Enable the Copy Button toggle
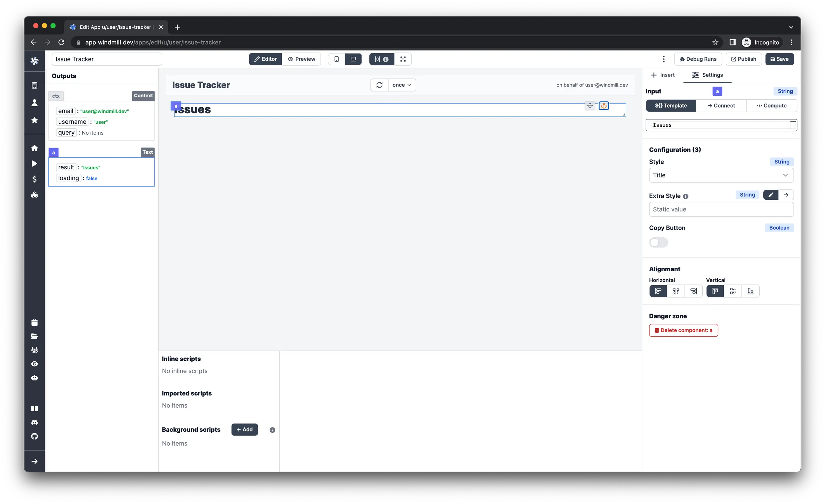825x504 pixels. point(658,243)
